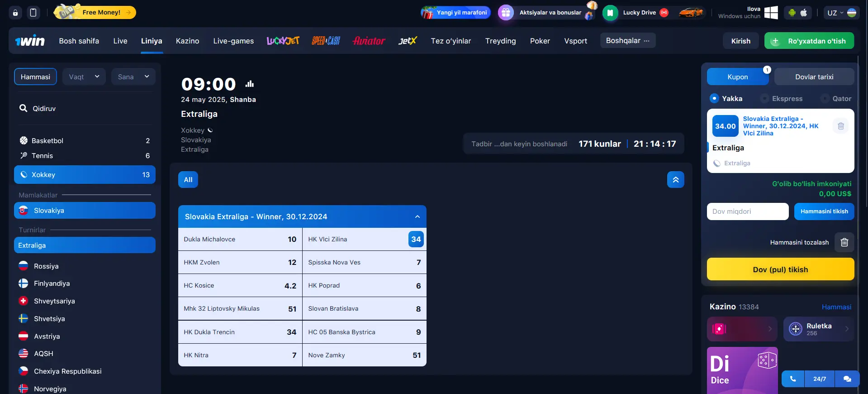
Task: Open the live chat bubble icon
Action: (847, 379)
